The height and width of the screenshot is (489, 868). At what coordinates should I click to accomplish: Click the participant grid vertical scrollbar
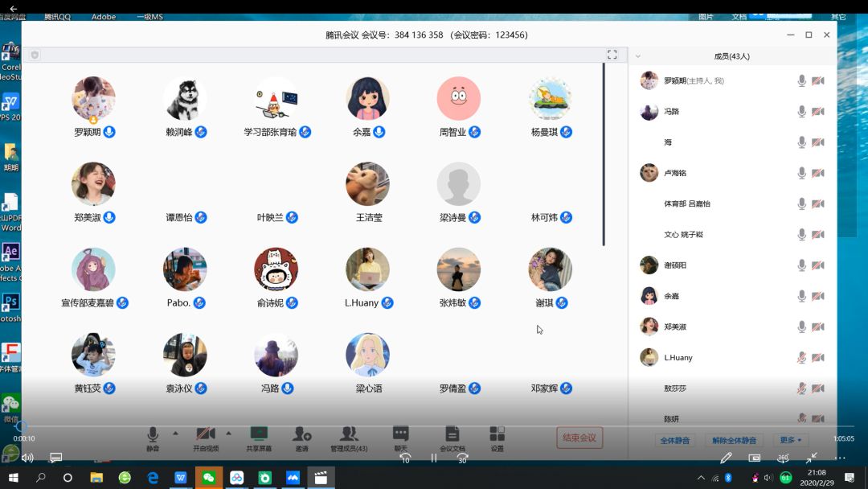(604, 153)
